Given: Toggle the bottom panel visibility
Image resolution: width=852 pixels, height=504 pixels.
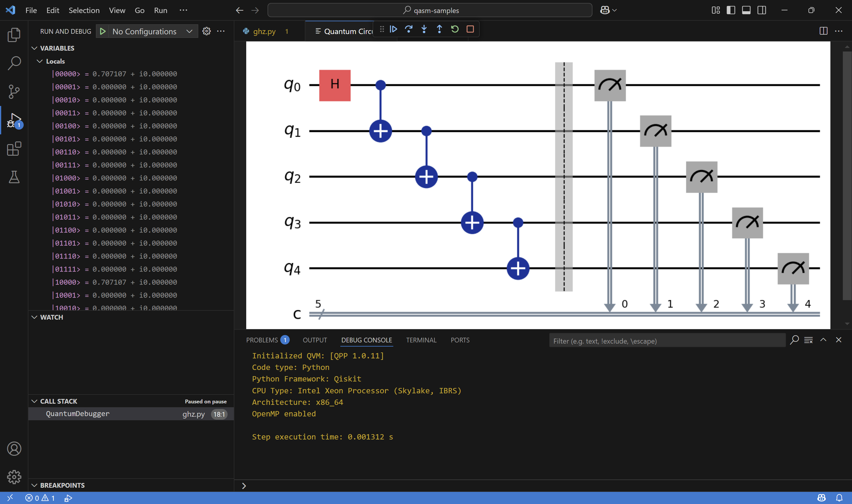Looking at the screenshot, I should click(x=746, y=10).
